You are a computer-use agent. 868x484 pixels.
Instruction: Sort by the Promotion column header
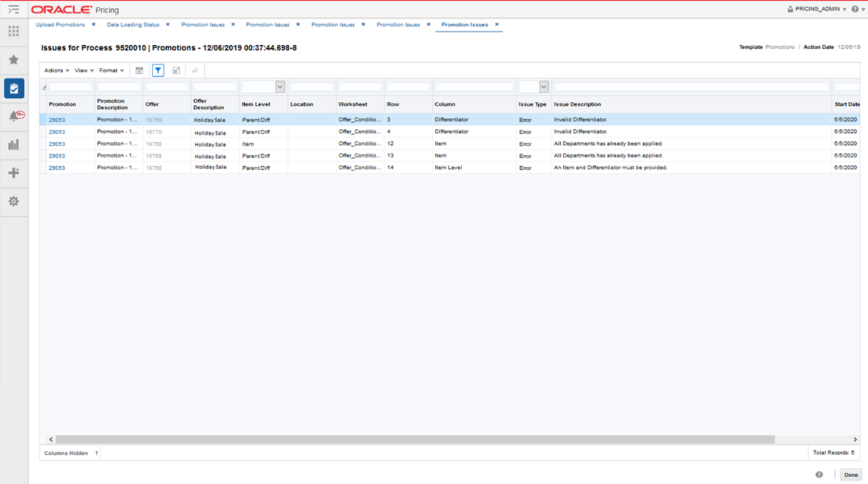tap(62, 104)
